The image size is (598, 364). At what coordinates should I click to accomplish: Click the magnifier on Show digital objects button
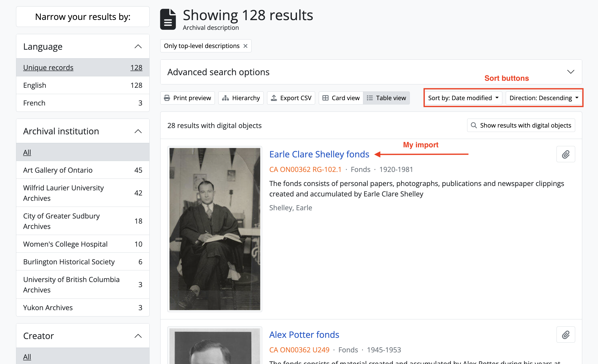[x=474, y=125]
